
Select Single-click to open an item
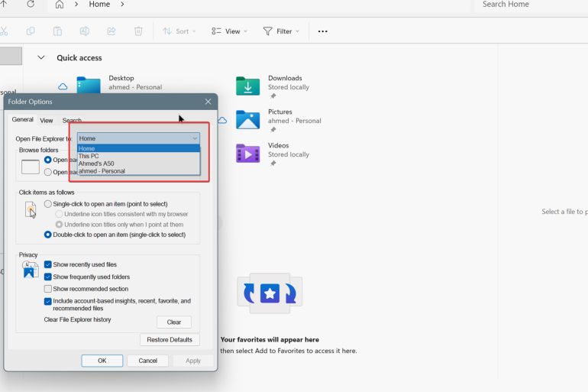click(x=48, y=204)
